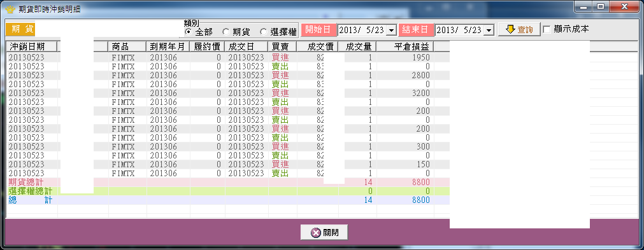Click the 沖銷日期 column header
The height and width of the screenshot is (250, 644).
[32, 46]
